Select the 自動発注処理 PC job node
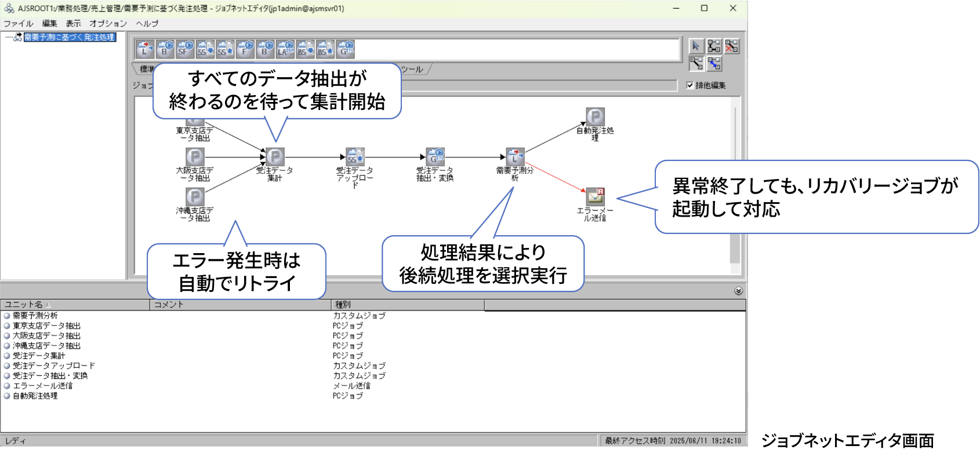The height and width of the screenshot is (464, 980). [595, 117]
